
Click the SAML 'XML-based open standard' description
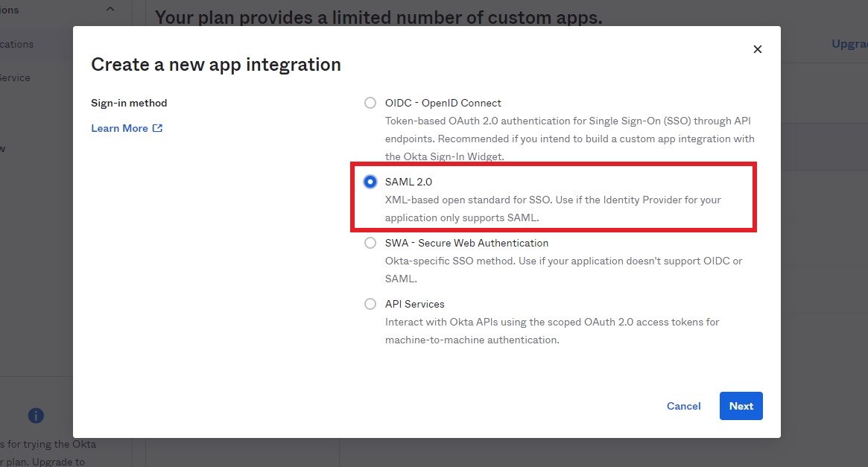coord(553,209)
